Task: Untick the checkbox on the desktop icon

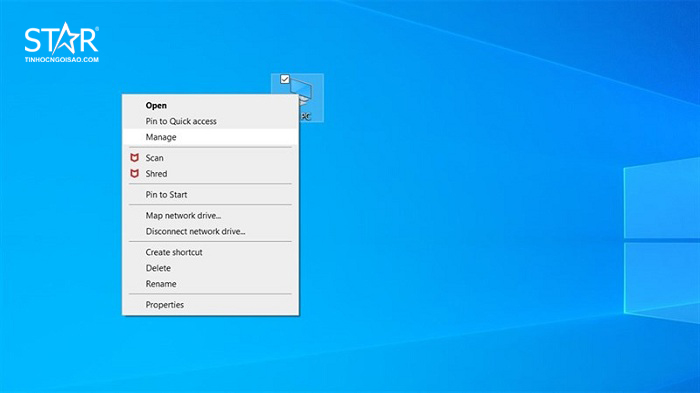Action: (x=285, y=79)
